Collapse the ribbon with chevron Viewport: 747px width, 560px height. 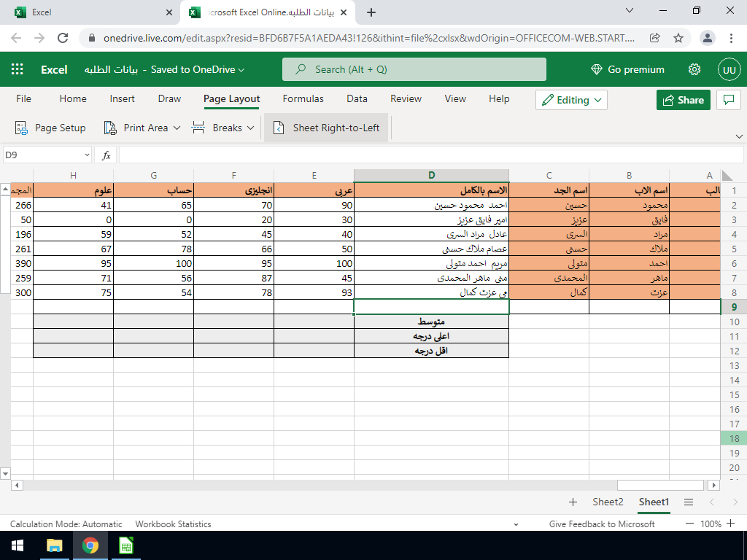click(739, 136)
